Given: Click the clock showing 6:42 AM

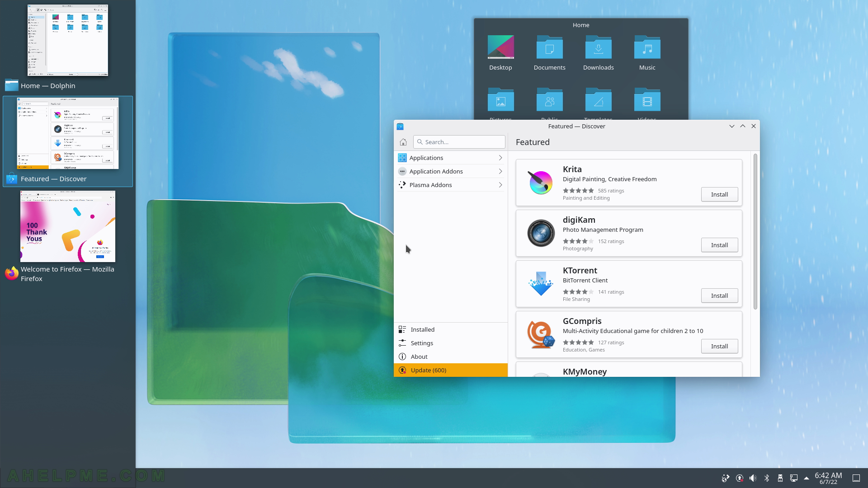Looking at the screenshot, I should 828,478.
